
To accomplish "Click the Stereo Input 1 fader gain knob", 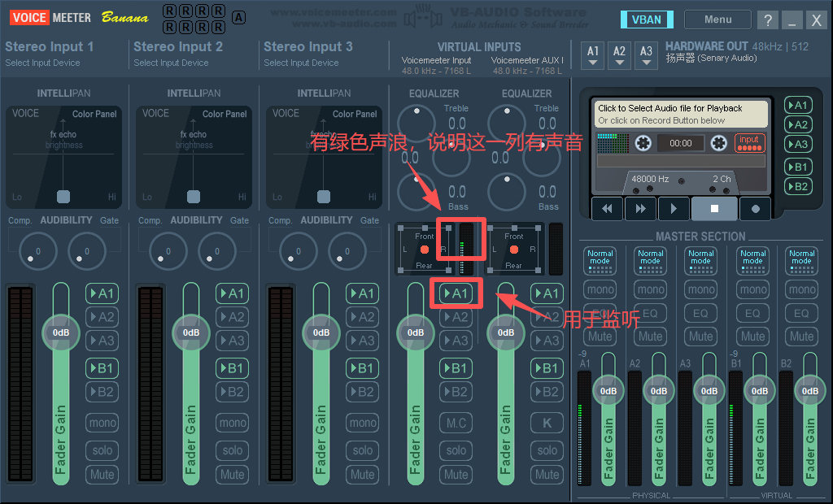I will tap(61, 332).
